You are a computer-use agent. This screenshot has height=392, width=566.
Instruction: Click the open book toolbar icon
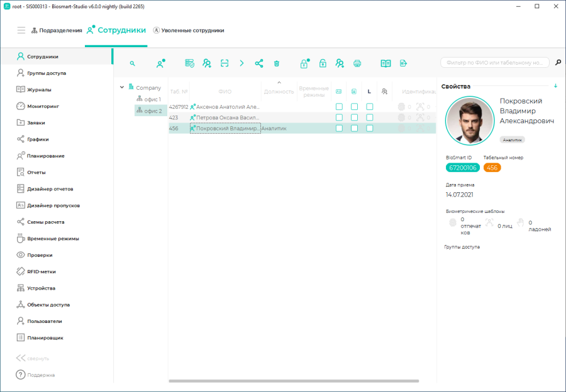(x=386, y=63)
